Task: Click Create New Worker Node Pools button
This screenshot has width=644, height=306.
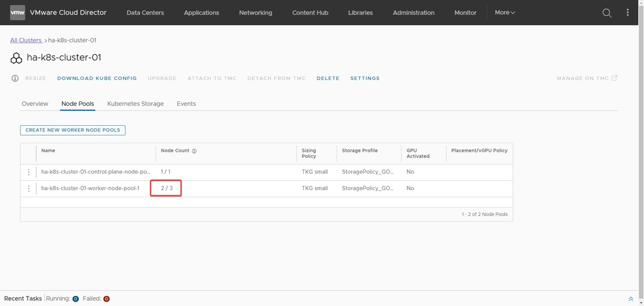Action: tap(73, 130)
